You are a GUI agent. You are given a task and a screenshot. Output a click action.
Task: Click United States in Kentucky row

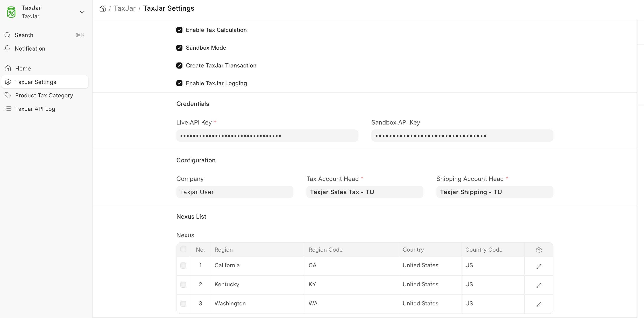click(430, 285)
